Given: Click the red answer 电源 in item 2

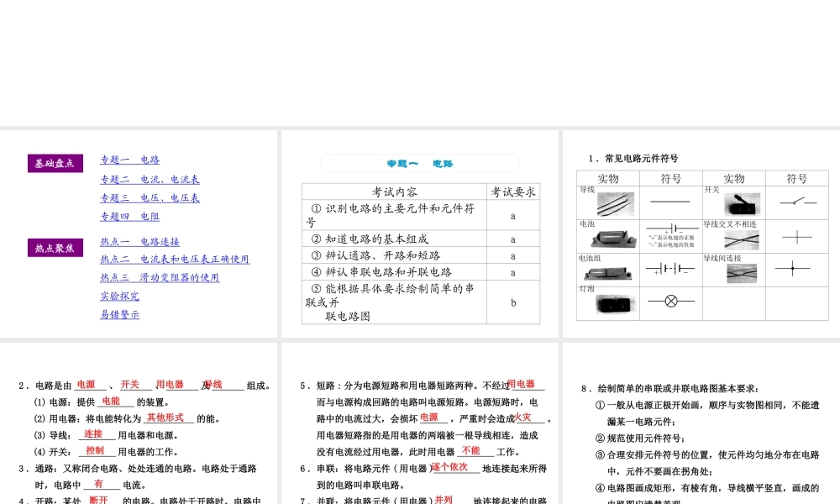Looking at the screenshot, I should click(87, 385).
